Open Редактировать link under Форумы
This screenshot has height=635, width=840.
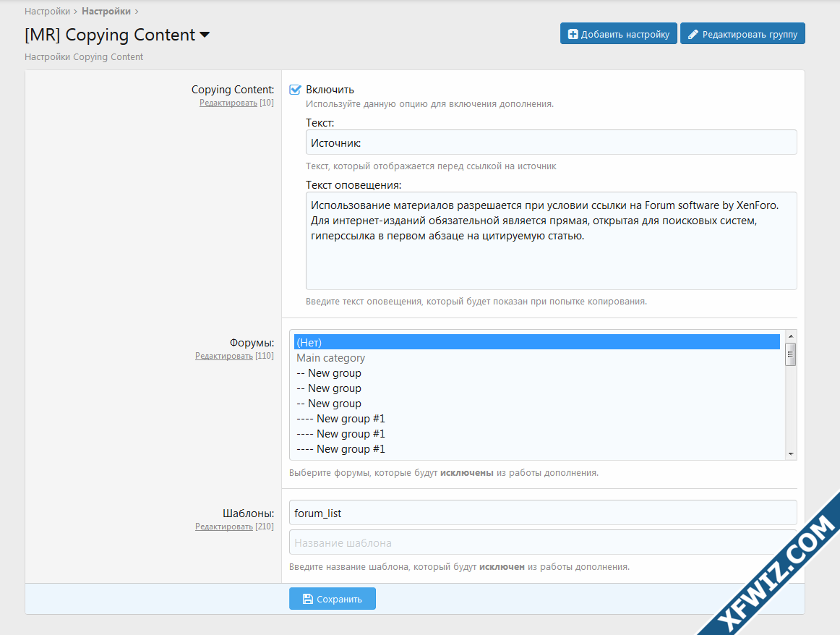[x=224, y=356]
